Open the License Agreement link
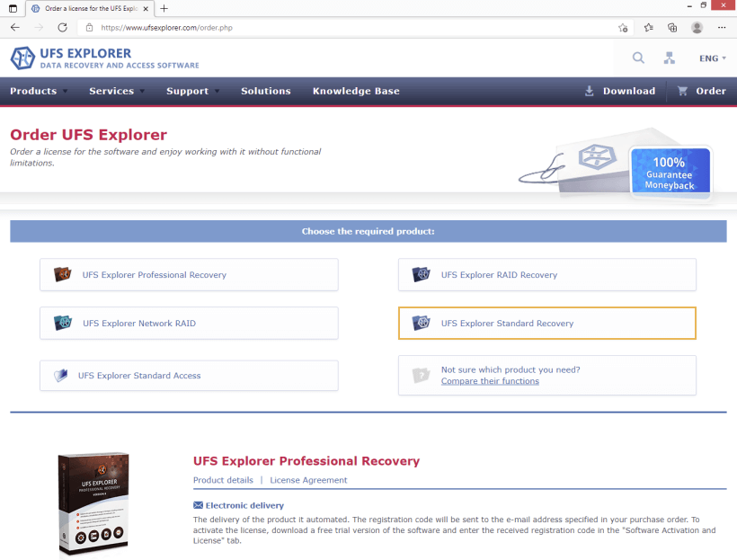Image resolution: width=737 pixels, height=560 pixels. pyautogui.click(x=308, y=480)
